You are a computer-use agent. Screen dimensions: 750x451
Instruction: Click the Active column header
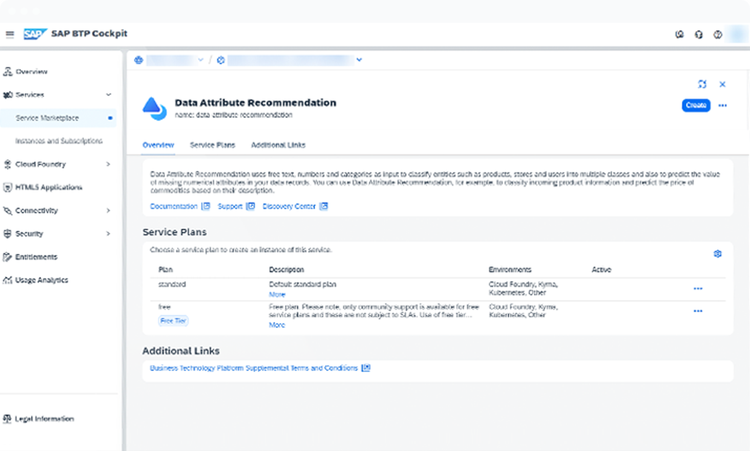[x=601, y=270]
